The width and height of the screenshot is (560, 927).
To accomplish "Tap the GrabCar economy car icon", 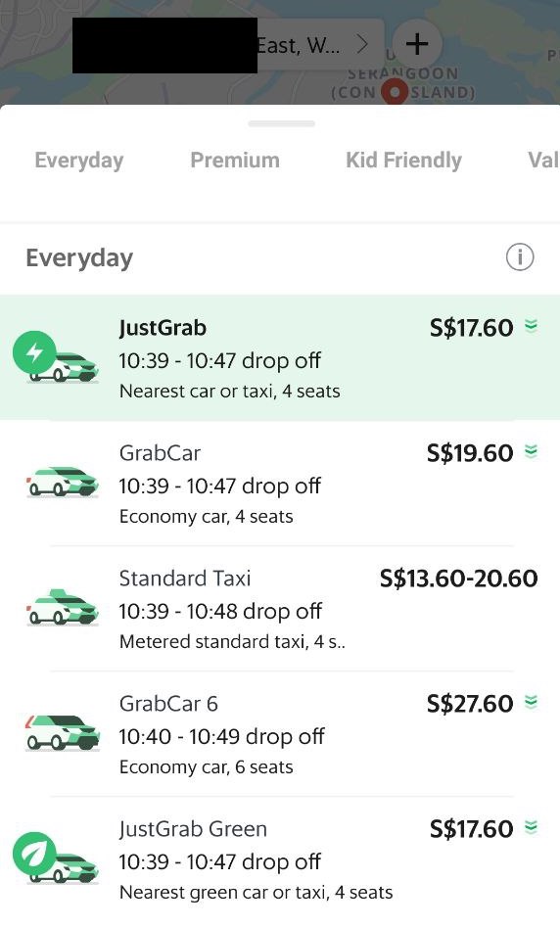I will click(x=62, y=482).
